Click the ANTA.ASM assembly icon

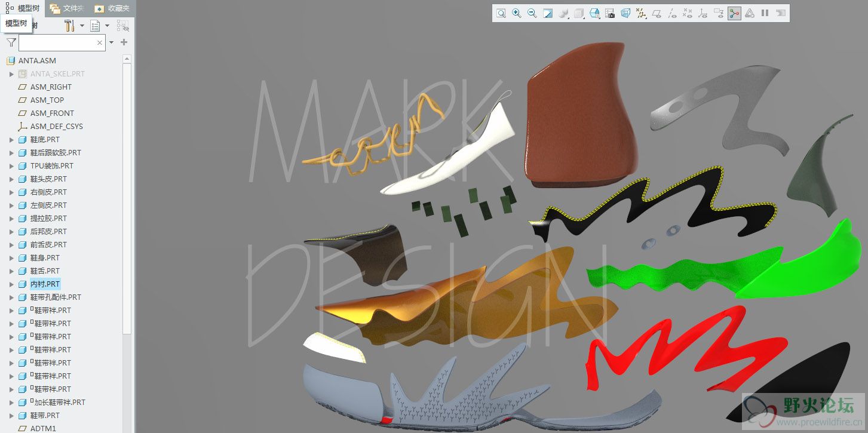pyautogui.click(x=10, y=61)
